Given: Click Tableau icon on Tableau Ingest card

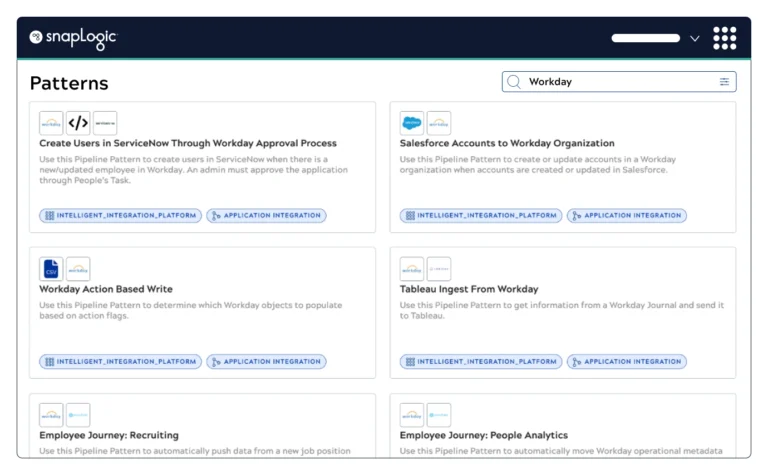Looking at the screenshot, I should (x=439, y=269).
